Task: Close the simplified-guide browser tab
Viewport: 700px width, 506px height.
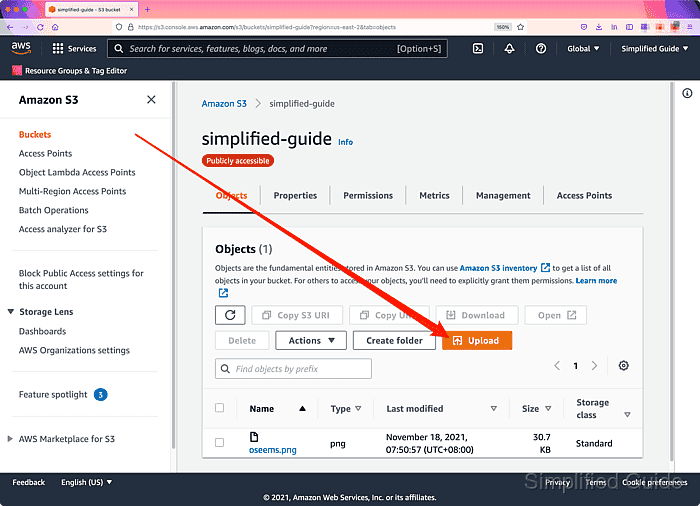Action: tap(131, 9)
